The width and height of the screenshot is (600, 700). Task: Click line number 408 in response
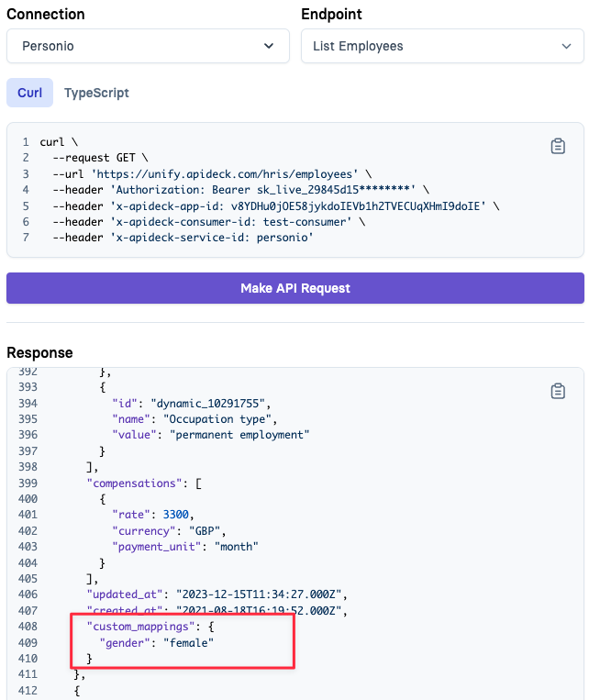pyautogui.click(x=28, y=627)
